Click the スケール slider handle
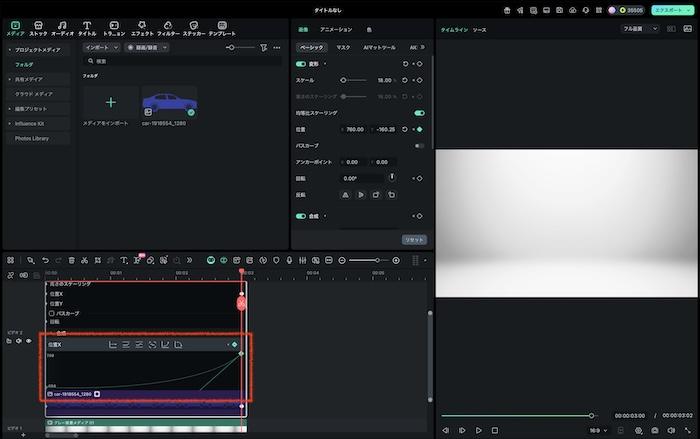The height and width of the screenshot is (439, 700). coord(344,79)
